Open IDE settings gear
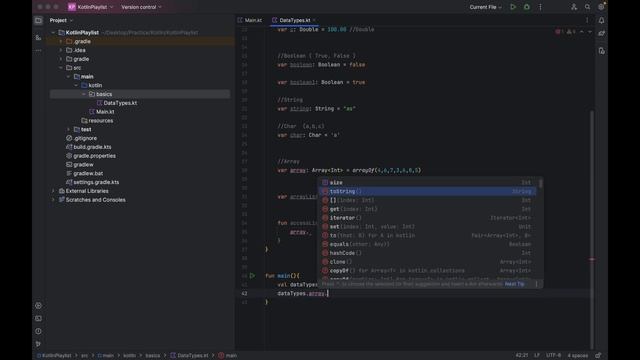Screen dimensions: 640x360 601,7
